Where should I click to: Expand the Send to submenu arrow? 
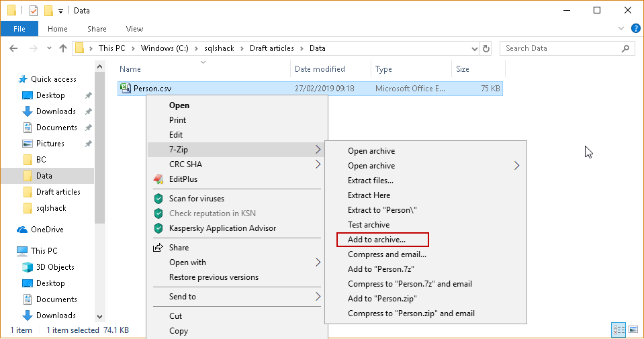click(x=318, y=297)
